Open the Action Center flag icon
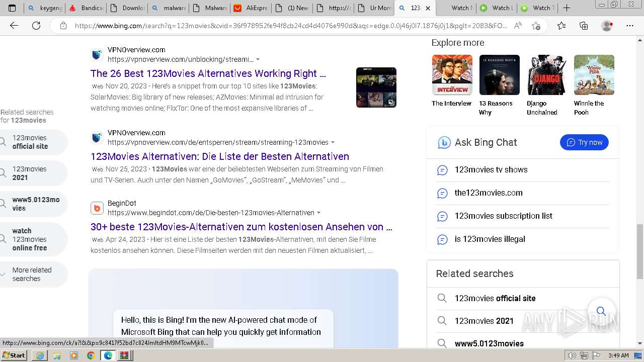The height and width of the screenshot is (362, 644). [x=597, y=355]
